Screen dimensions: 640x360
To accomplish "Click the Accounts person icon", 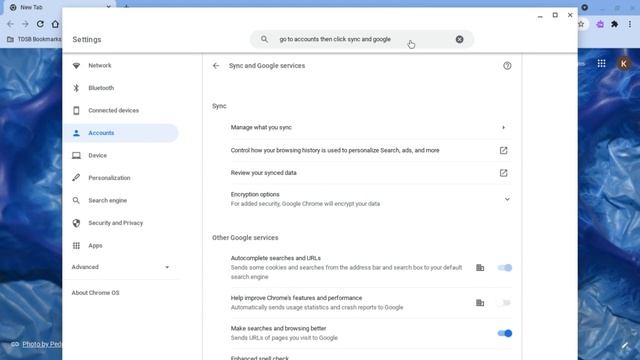I will (x=76, y=133).
